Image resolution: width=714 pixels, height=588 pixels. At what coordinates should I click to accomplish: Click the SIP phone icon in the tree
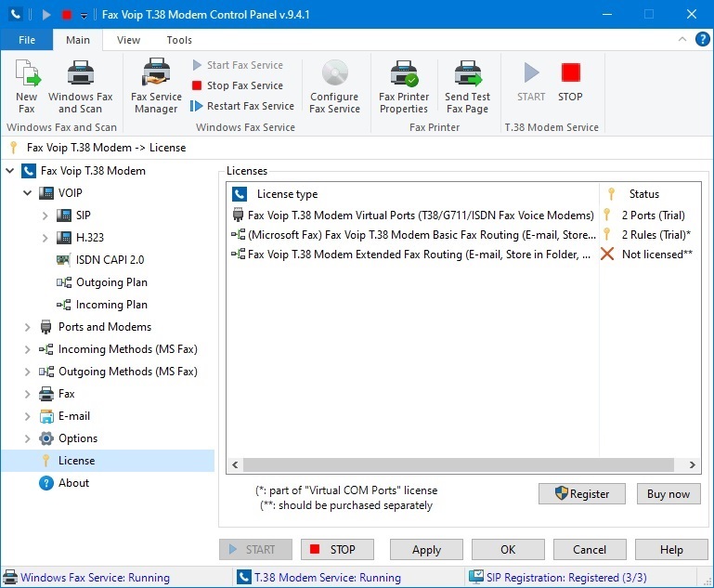[x=64, y=216]
